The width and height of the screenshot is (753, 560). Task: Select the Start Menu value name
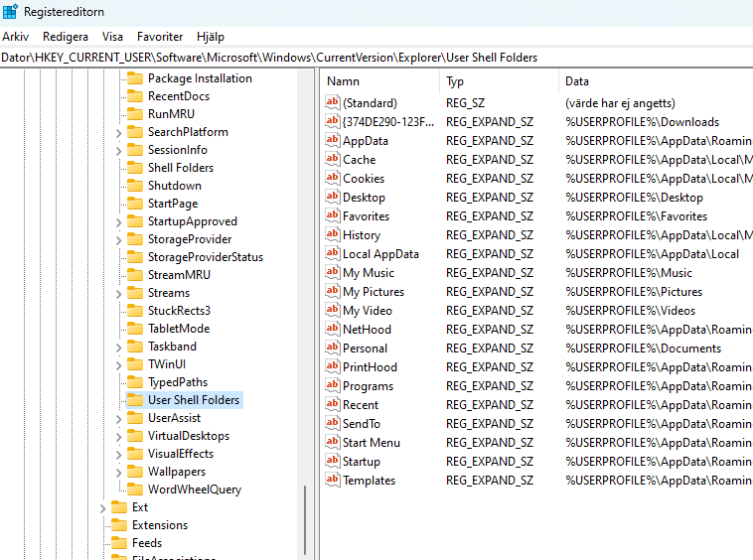click(x=372, y=443)
